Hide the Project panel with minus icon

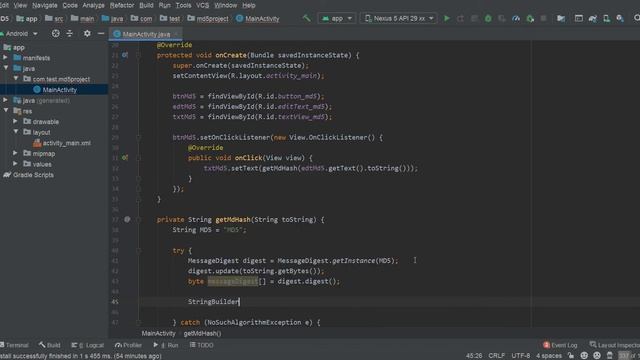(x=101, y=33)
